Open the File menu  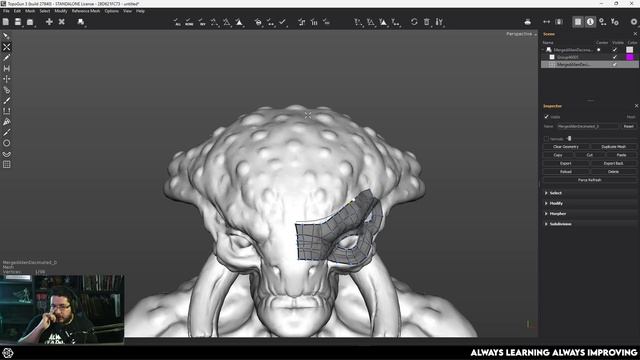click(6, 11)
